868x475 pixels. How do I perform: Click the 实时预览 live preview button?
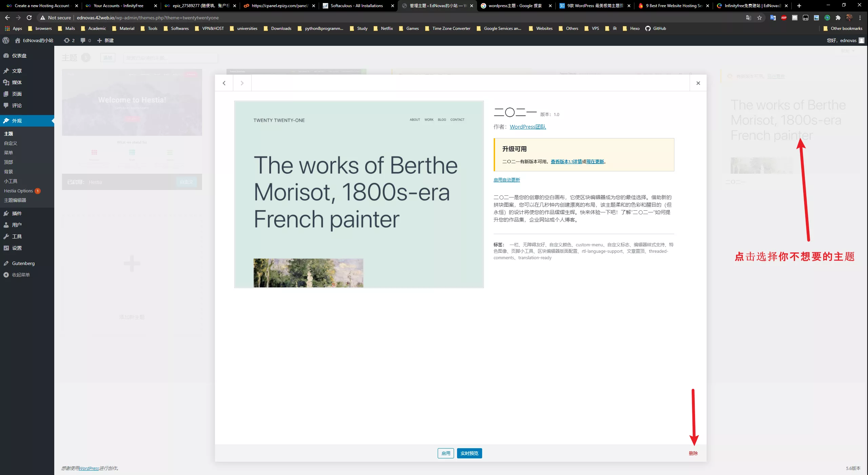point(469,453)
